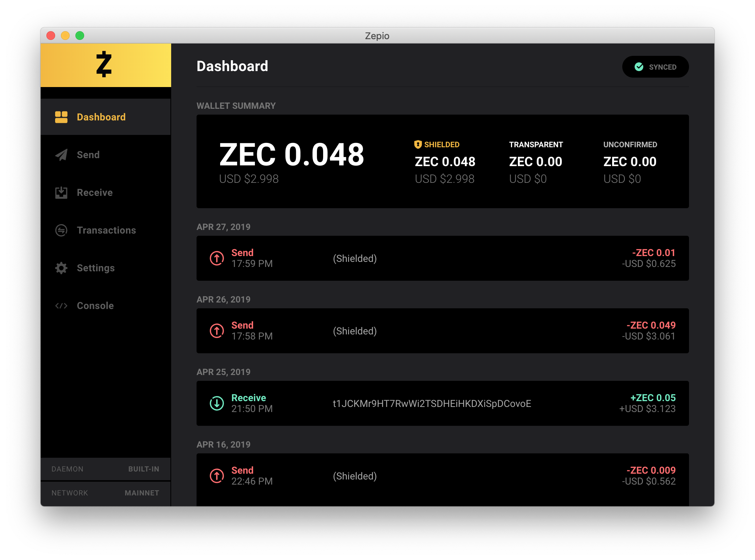This screenshot has width=755, height=560.
Task: Open the Settings page
Action: coord(95,268)
